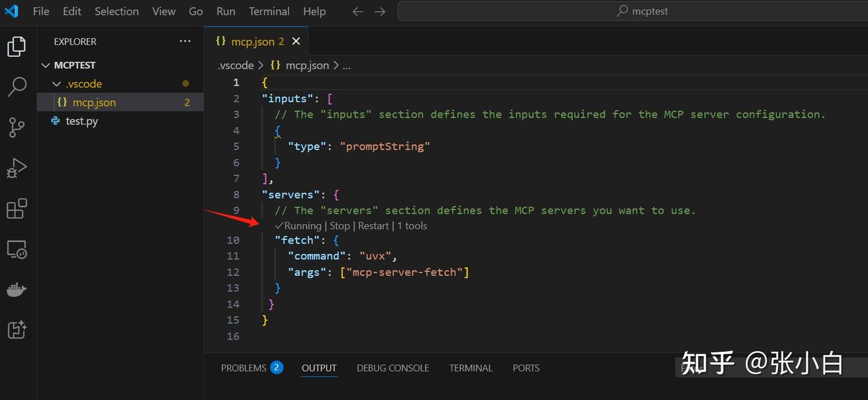Open the Terminal menu
The height and width of the screenshot is (400, 868).
(x=269, y=11)
